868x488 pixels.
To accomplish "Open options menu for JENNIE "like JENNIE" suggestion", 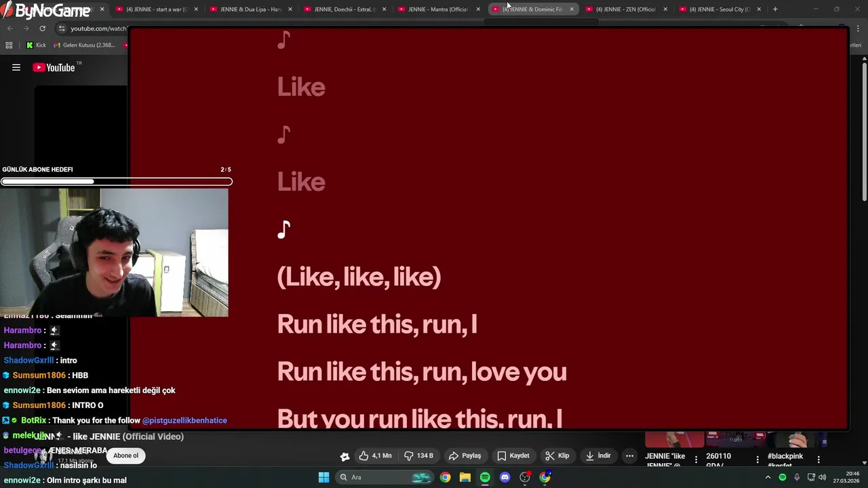I will [x=696, y=460].
